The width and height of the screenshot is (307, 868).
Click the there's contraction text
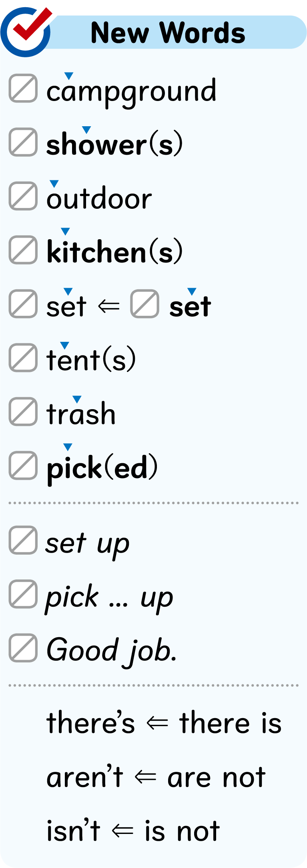coord(90,724)
